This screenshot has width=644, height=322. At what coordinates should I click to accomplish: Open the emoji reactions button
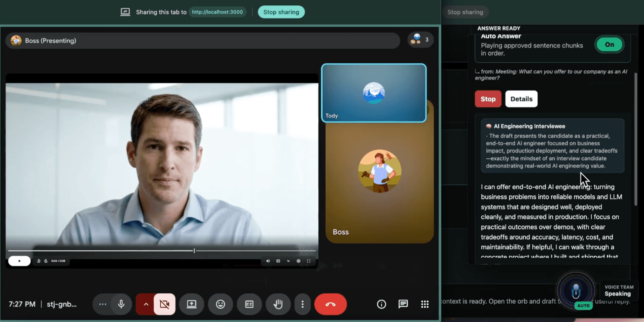(x=220, y=304)
